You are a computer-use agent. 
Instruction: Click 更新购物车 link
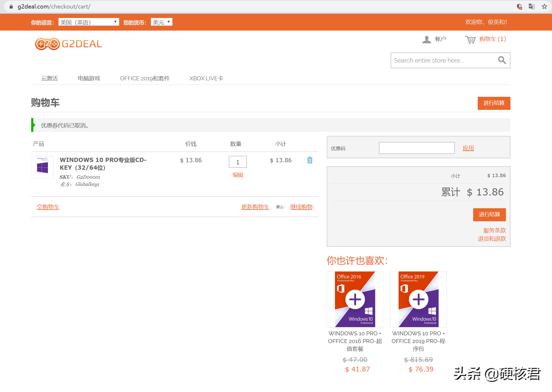tap(255, 207)
